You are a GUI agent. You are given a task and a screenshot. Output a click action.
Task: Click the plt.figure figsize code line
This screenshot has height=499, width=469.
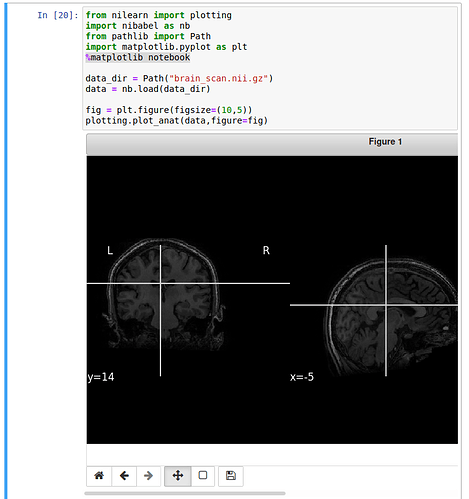[x=169, y=110]
